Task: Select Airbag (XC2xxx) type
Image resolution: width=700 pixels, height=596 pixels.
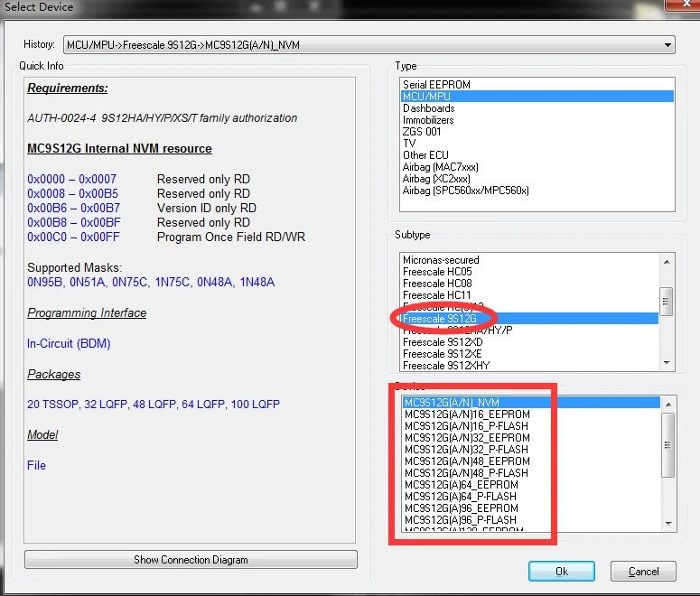Action: click(x=537, y=179)
